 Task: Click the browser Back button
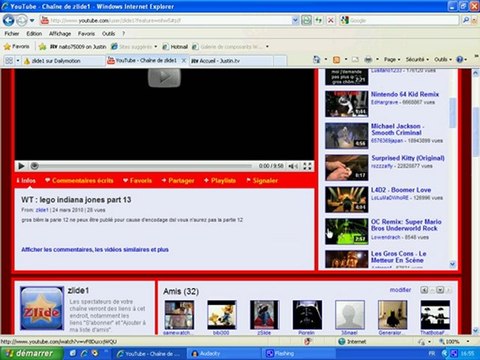(x=8, y=20)
